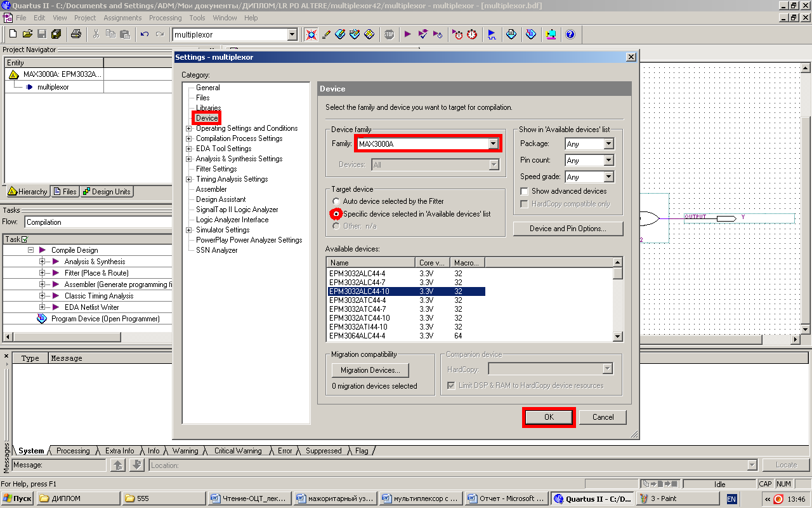Click the devices list scroll-up arrow
Screen dimensions: 812x508
click(618, 262)
